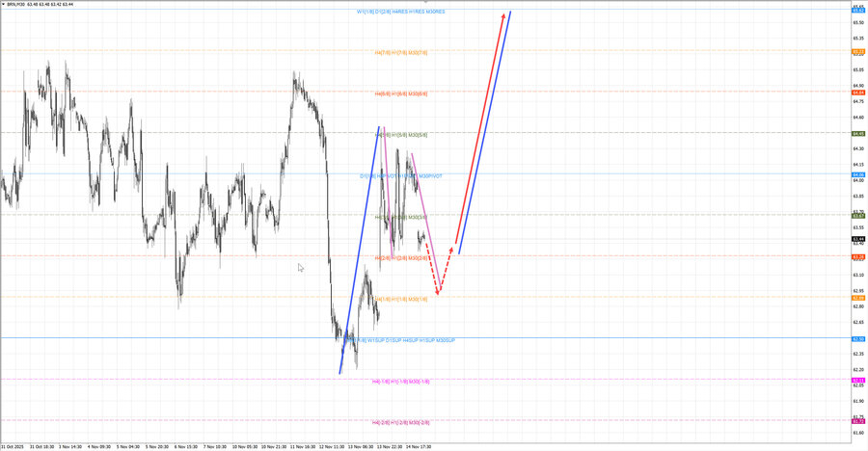Click the '5 Nov 20:30' time axis label

point(156,446)
